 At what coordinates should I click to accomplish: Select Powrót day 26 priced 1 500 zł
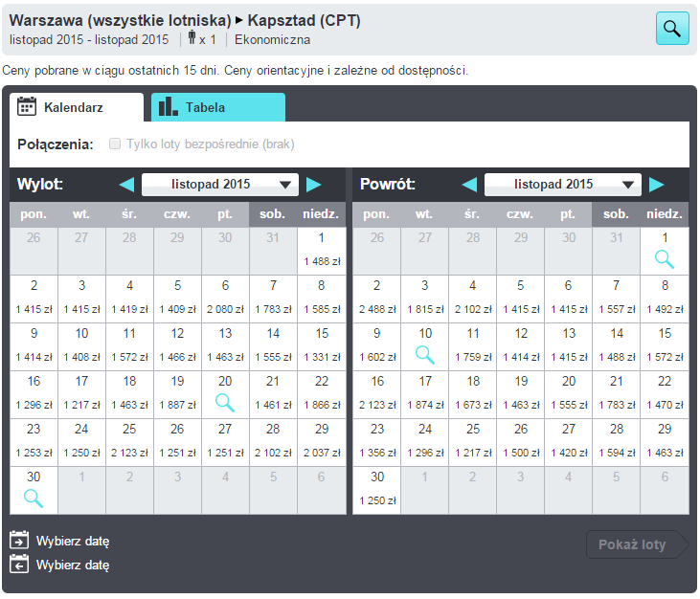click(521, 442)
